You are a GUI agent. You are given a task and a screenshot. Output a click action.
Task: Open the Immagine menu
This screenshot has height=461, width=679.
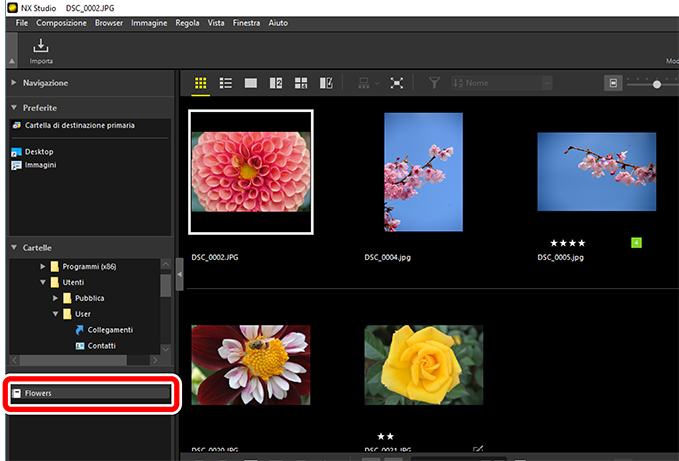tap(149, 23)
